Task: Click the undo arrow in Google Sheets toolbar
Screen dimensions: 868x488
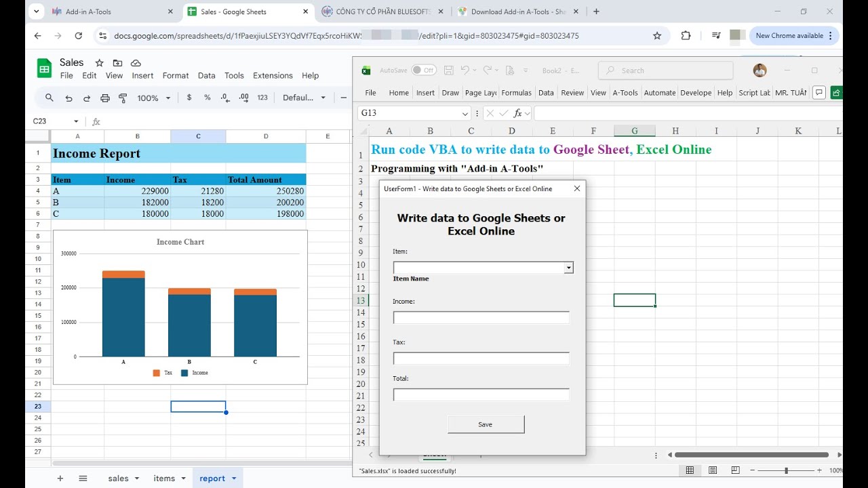Action: [x=68, y=98]
